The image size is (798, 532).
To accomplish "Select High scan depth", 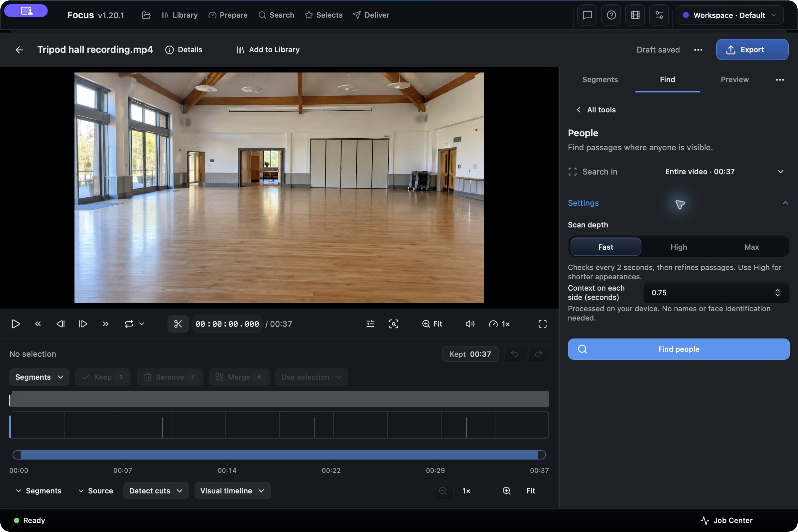I will (679, 247).
